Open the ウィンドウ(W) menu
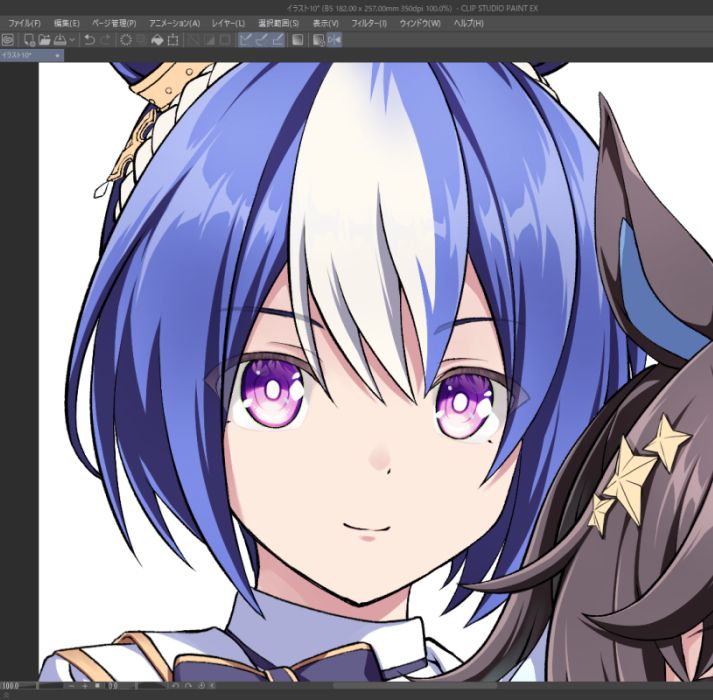 tap(420, 23)
